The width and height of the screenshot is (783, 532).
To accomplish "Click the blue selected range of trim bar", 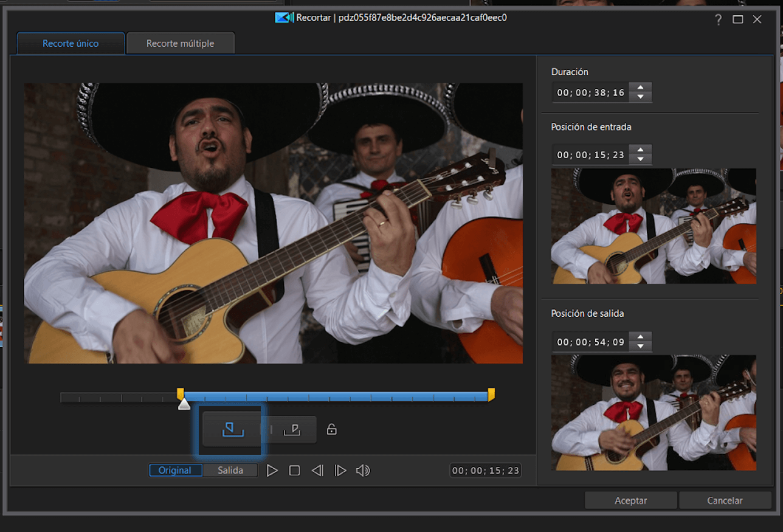I will pyautogui.click(x=336, y=396).
